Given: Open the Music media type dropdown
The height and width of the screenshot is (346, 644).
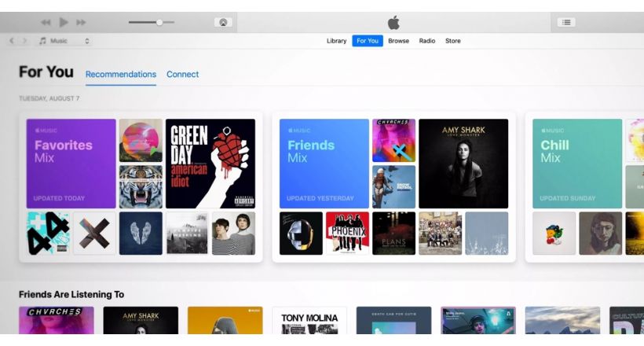Looking at the screenshot, I should 64,41.
